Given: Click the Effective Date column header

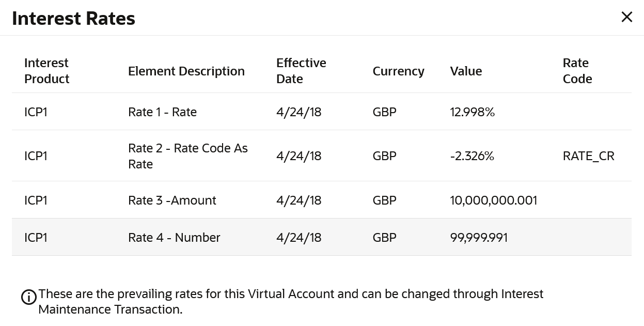Looking at the screenshot, I should click(301, 71).
